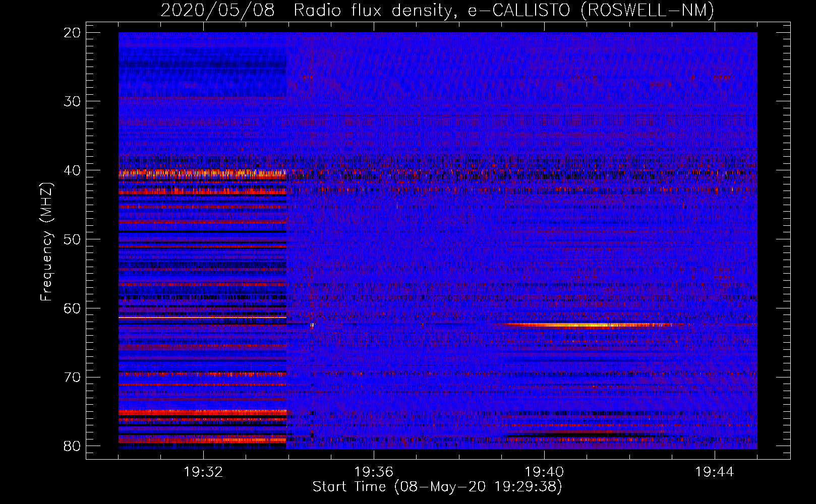Click the '19:44' time tick label
The width and height of the screenshot is (816, 504).
click(x=715, y=472)
